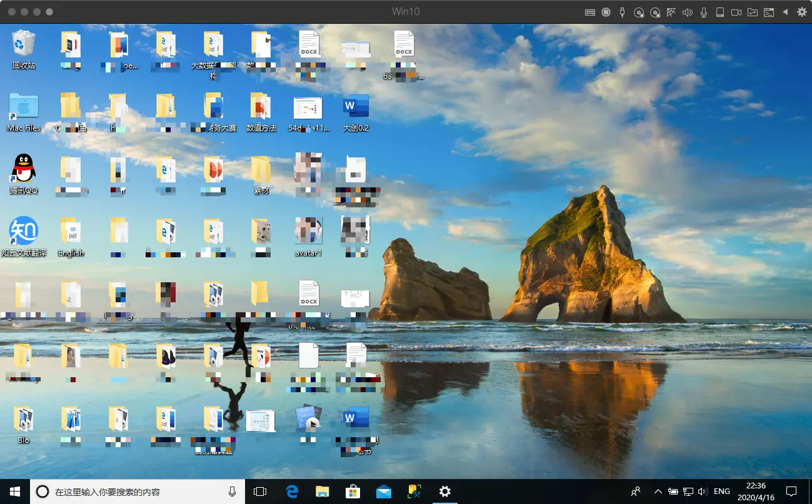Click the Cortana circle icon
812x504 pixels.
(x=43, y=492)
